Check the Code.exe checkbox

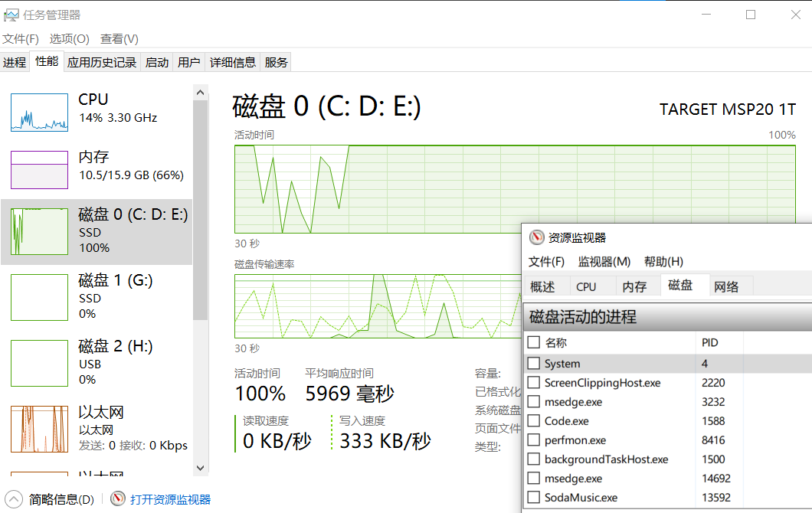coord(533,421)
